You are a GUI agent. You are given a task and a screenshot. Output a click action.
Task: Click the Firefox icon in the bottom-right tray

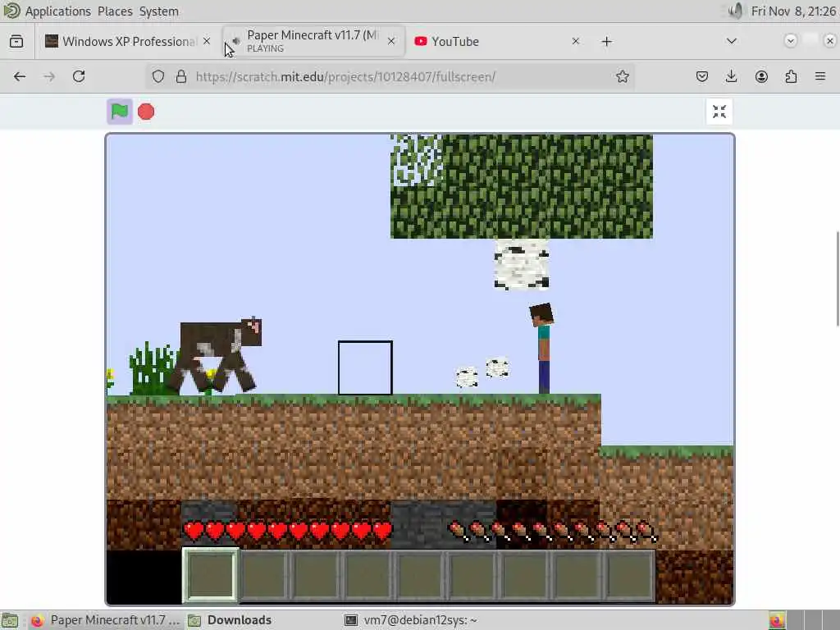[x=776, y=620]
